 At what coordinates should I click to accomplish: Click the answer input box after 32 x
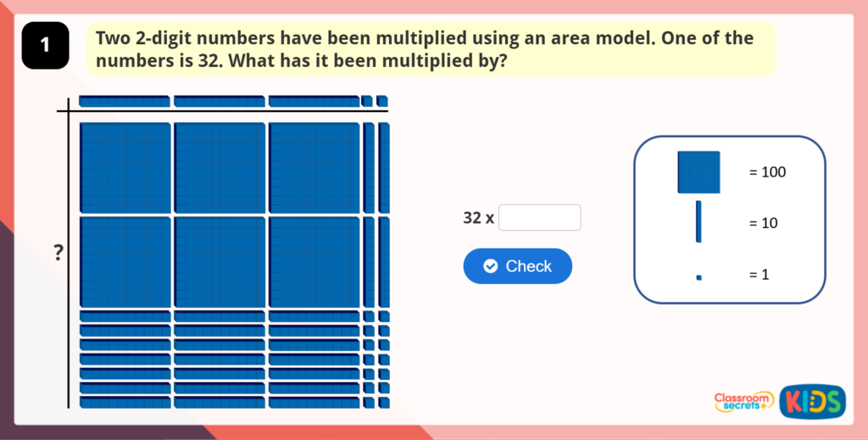point(540,218)
